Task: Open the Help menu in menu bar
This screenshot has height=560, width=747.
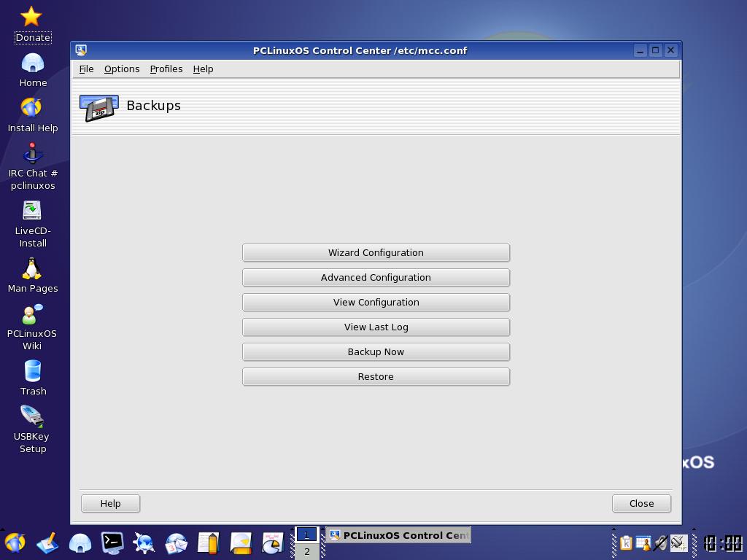Action: (x=203, y=69)
